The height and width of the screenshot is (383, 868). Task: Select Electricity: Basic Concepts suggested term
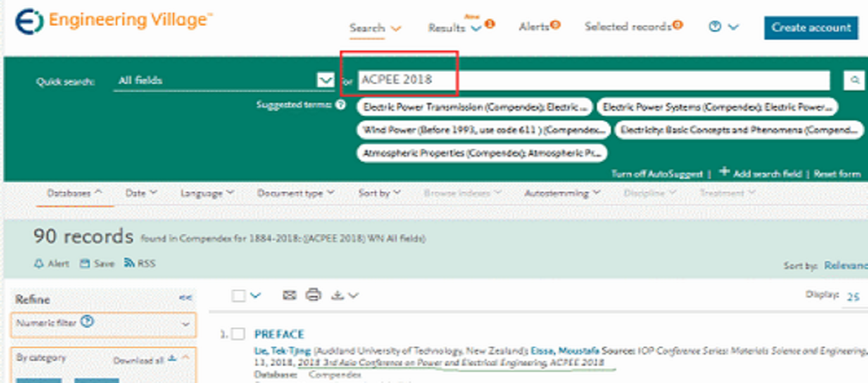(x=738, y=130)
